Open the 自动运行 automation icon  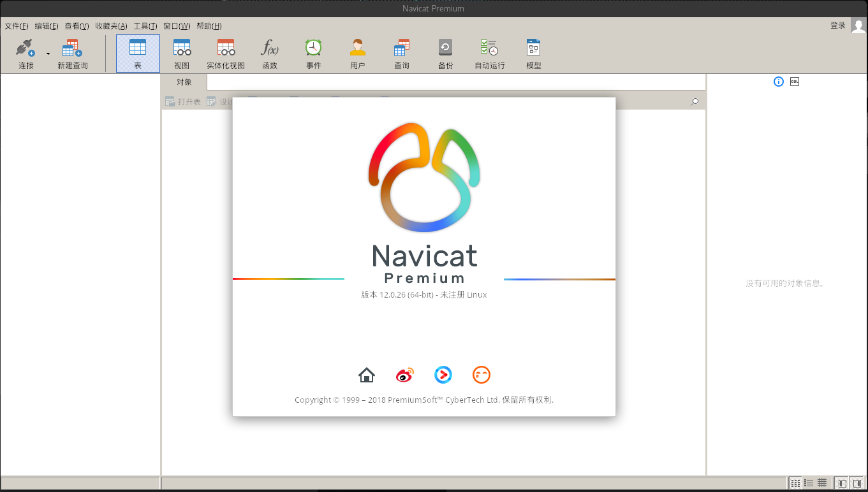pos(489,48)
